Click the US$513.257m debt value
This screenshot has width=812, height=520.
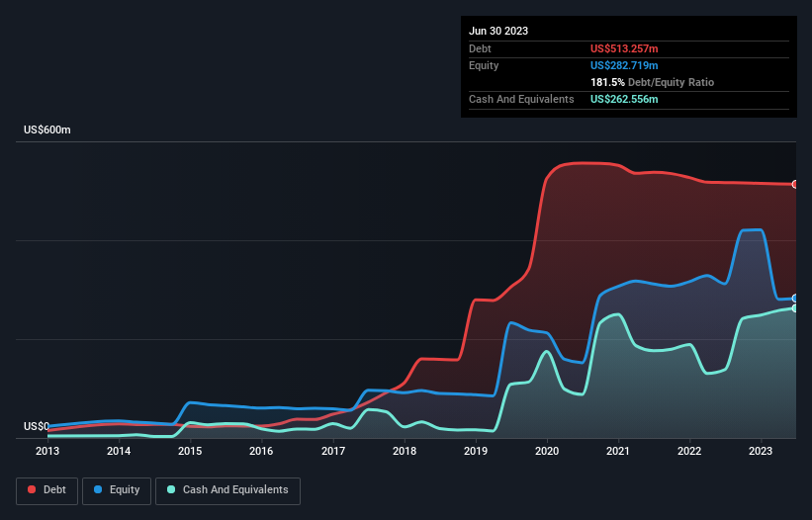coord(624,48)
